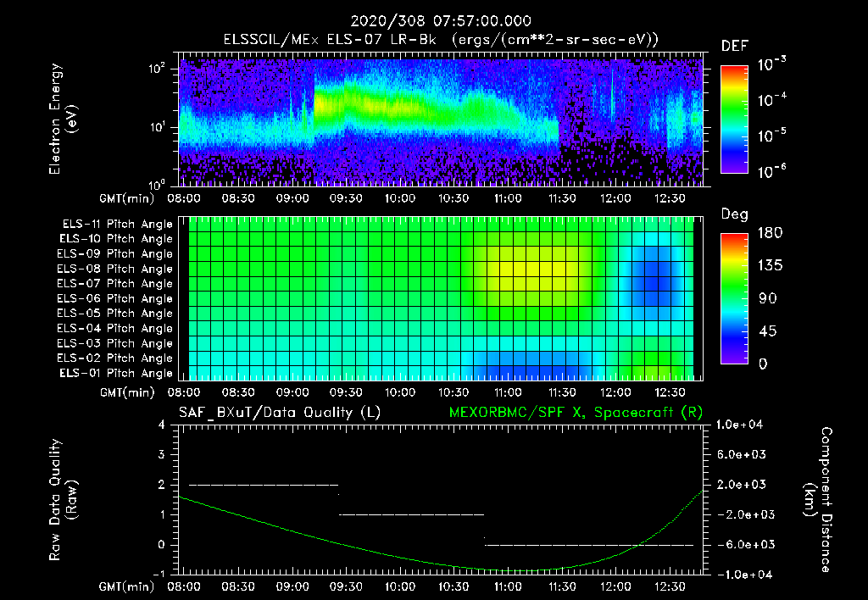Click the GMT(min) label under the spectrogram
The image size is (868, 600).
click(127, 198)
